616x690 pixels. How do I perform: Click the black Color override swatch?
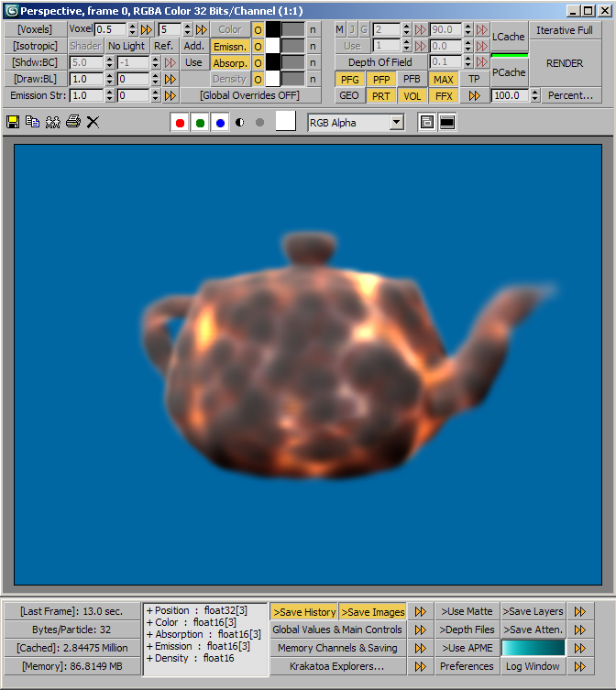[273, 29]
